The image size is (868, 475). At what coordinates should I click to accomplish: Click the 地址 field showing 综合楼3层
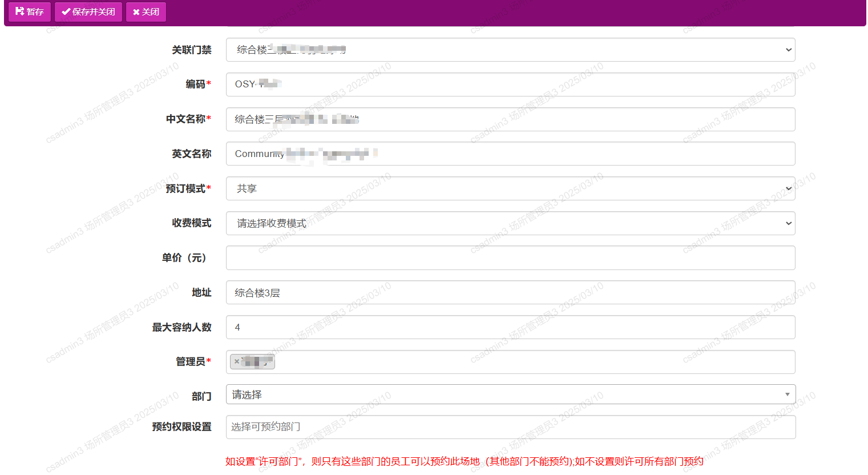(511, 292)
